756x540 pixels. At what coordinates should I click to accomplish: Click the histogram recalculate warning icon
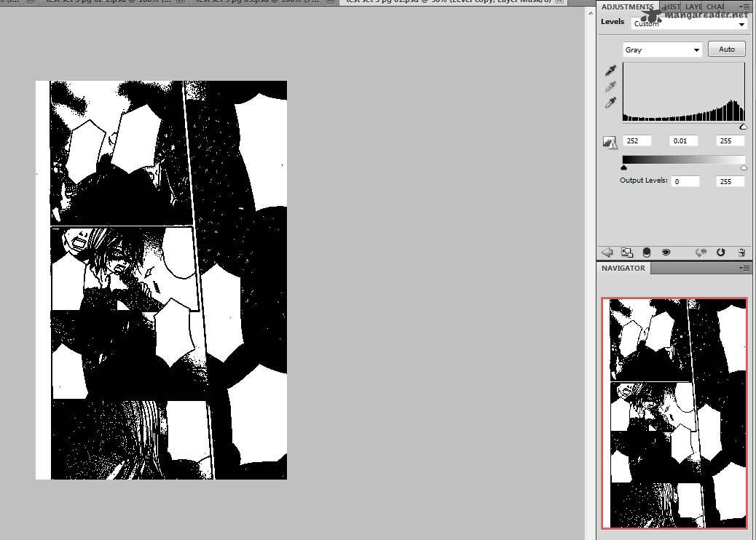click(610, 142)
